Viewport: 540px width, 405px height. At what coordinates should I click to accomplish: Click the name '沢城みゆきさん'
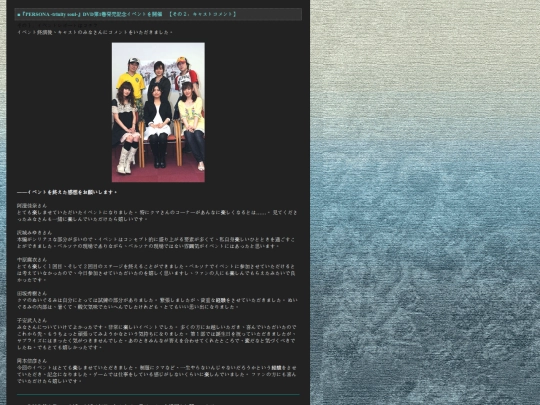(34, 232)
